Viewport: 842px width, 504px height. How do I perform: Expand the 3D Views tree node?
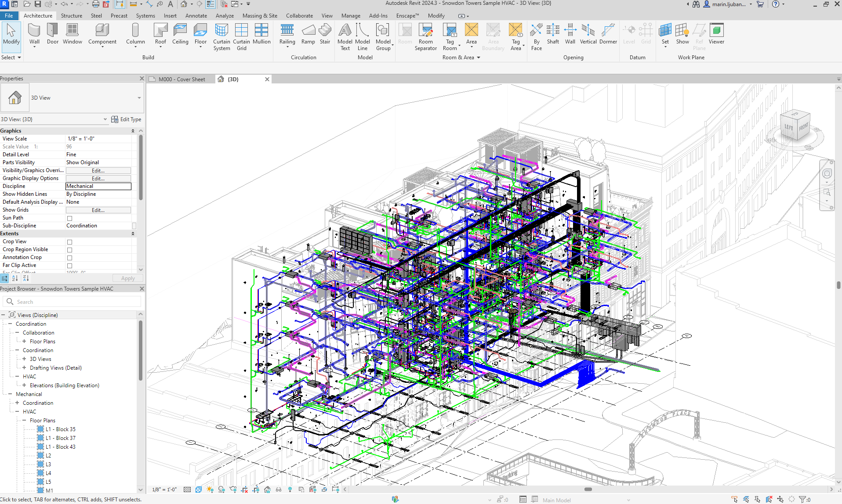click(24, 359)
